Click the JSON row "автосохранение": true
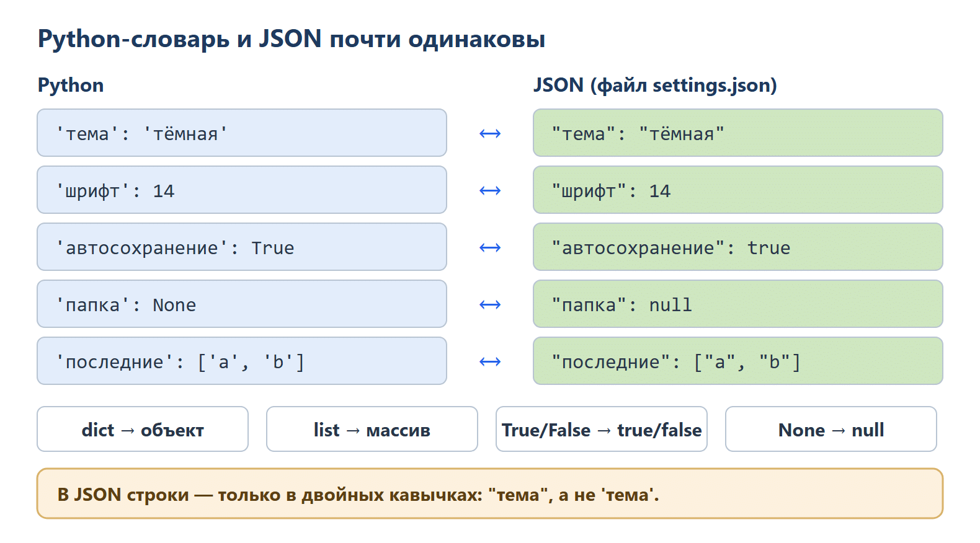 coord(738,247)
